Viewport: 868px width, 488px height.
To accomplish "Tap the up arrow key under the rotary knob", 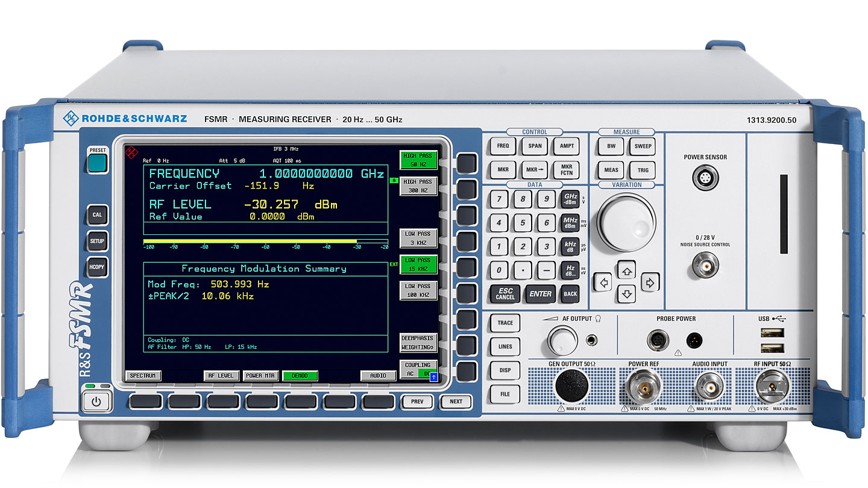I will click(x=627, y=272).
